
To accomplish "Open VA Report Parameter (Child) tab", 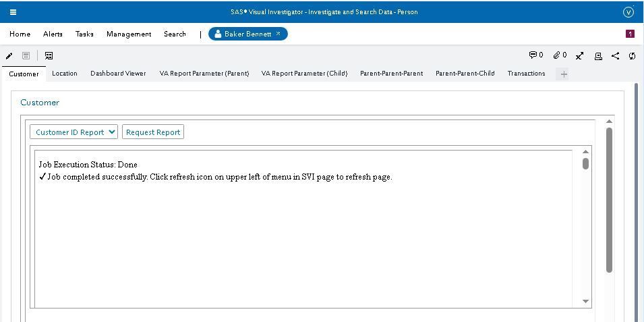I will coord(304,74).
